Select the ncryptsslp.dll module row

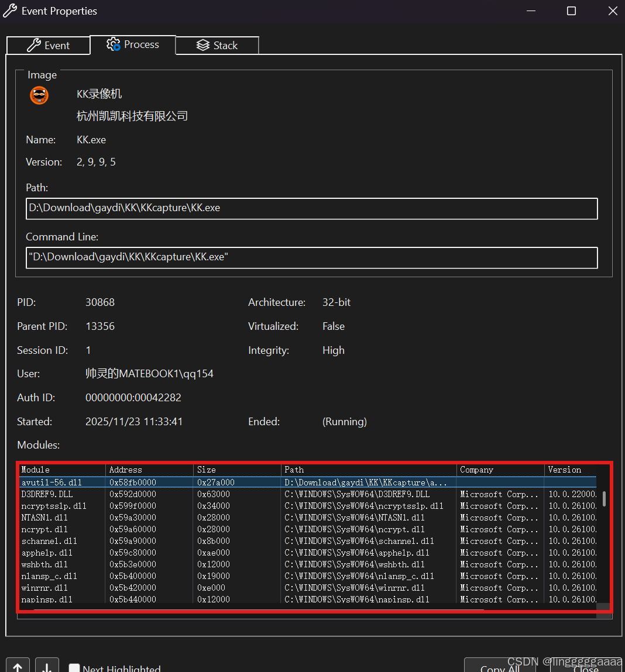tap(308, 506)
